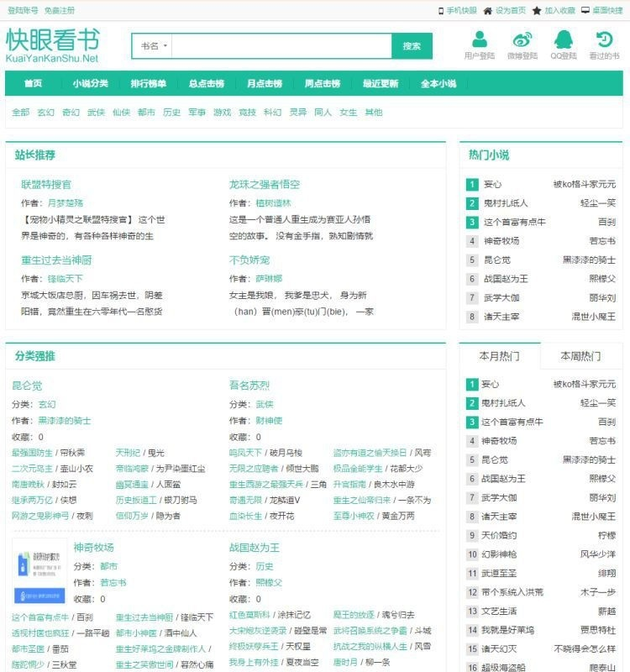Click the 用户登陆 user login icon
This screenshot has width=630, height=672.
click(x=479, y=39)
